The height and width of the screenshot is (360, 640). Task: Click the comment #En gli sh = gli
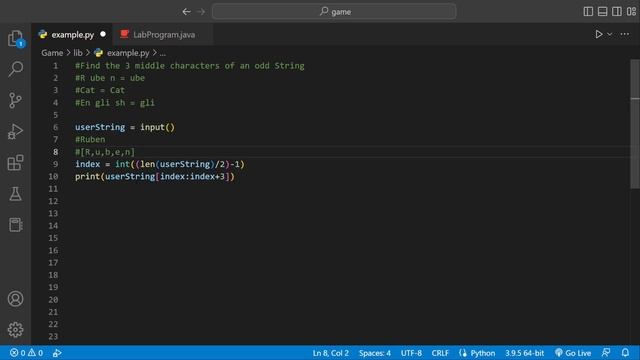point(115,103)
